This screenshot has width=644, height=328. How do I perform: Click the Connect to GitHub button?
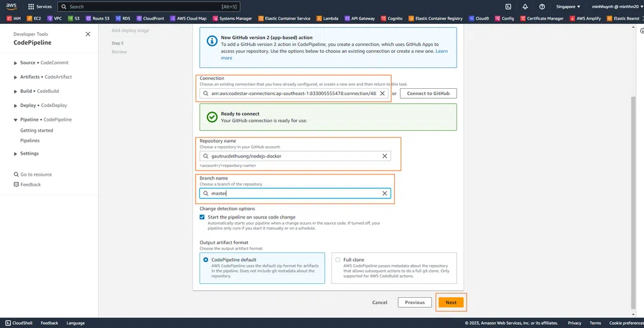pos(428,93)
